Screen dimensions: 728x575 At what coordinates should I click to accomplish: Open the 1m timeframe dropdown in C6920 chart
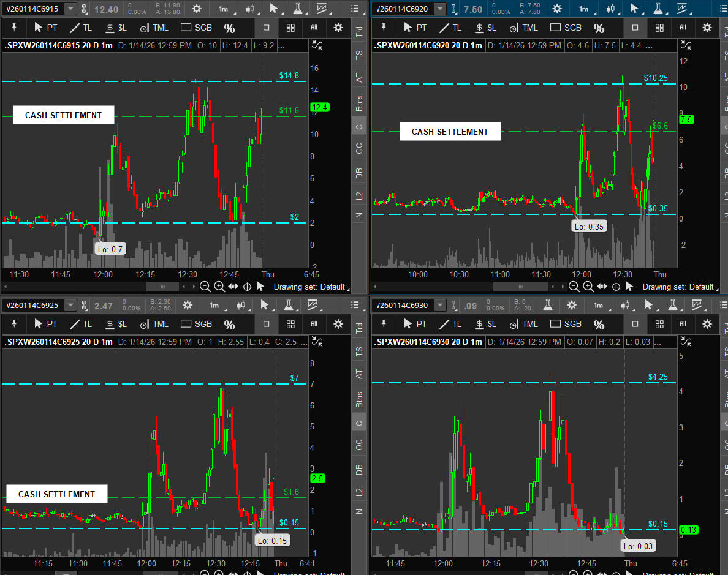[584, 9]
